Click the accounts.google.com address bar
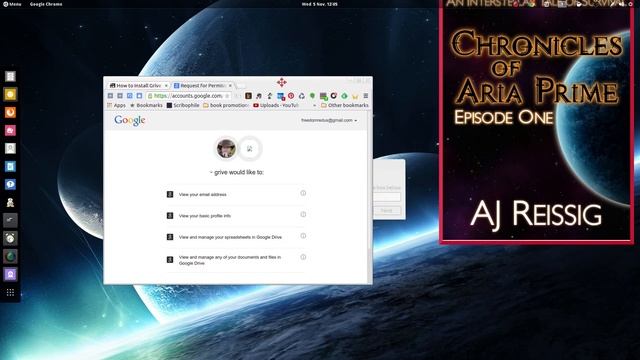 tap(188, 96)
